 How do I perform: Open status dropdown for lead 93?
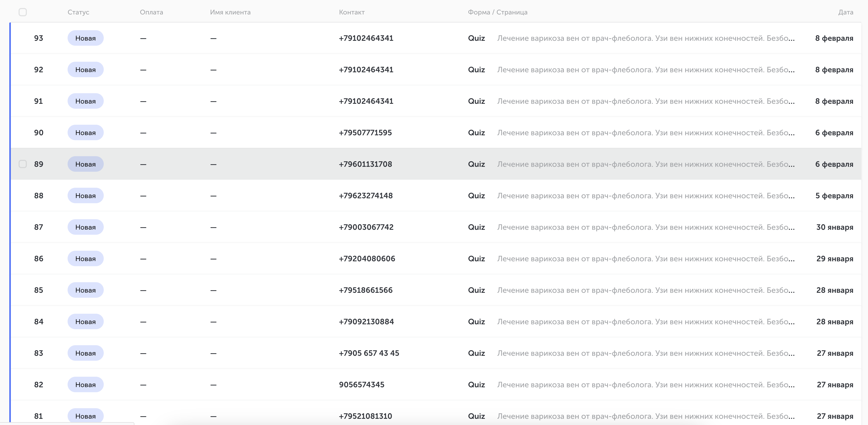click(85, 38)
